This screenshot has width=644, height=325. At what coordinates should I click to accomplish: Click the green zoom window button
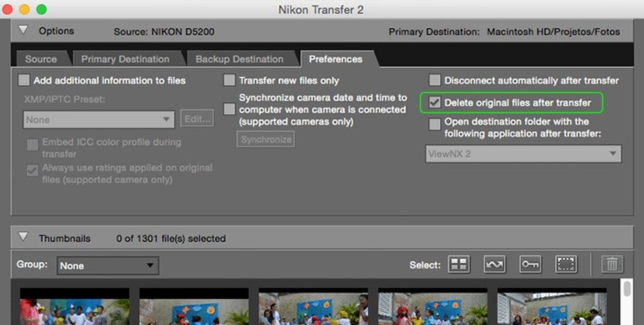click(x=41, y=9)
